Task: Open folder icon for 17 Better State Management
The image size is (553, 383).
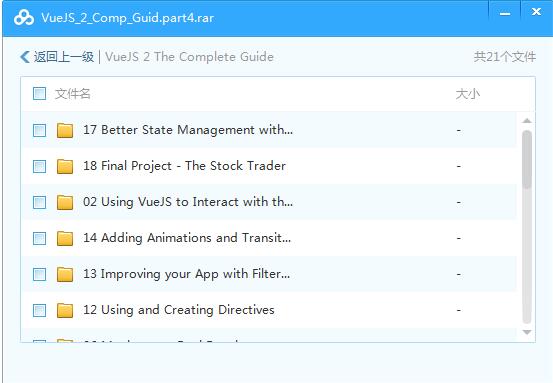Action: (x=65, y=130)
